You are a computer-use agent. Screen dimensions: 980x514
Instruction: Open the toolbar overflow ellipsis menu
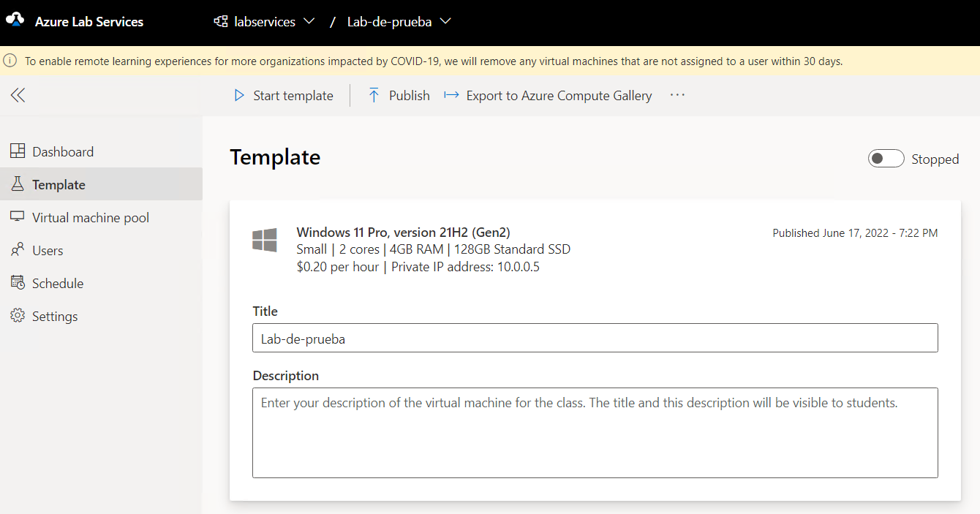click(677, 95)
